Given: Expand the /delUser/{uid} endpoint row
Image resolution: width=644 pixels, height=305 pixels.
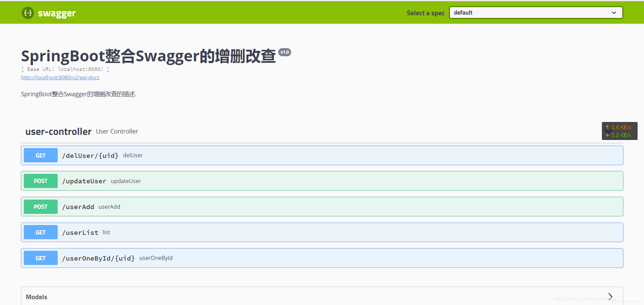Looking at the screenshot, I should coord(238,155).
